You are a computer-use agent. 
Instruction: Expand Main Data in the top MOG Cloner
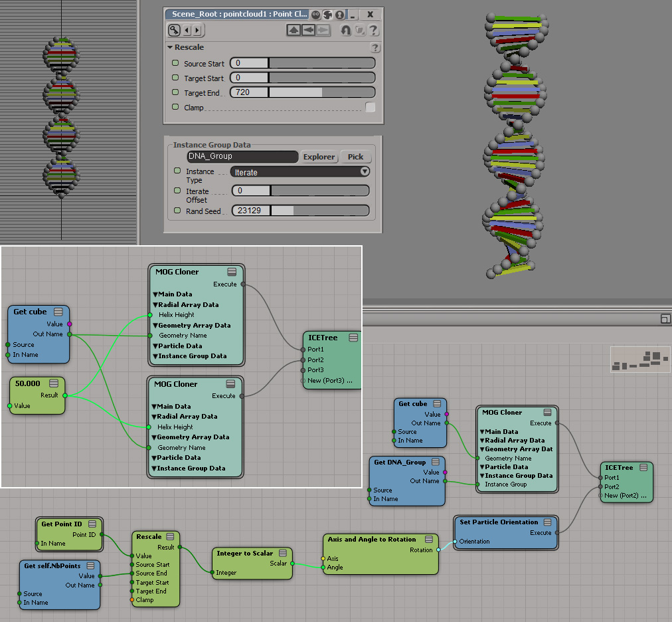(155, 294)
